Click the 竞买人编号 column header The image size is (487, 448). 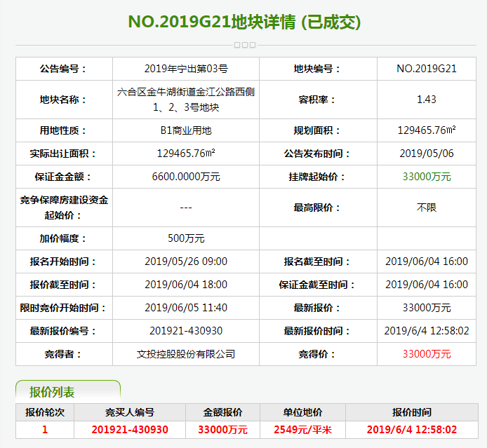click(x=130, y=412)
